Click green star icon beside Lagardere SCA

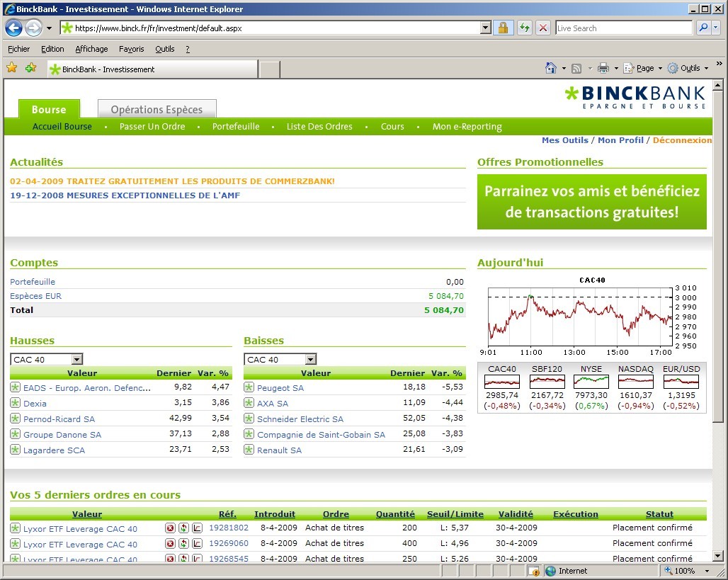pos(16,450)
